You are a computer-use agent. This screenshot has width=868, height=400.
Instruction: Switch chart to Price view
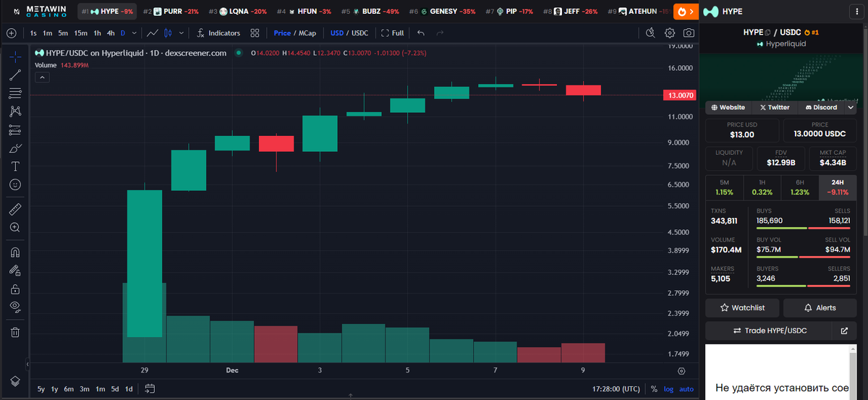pos(282,33)
